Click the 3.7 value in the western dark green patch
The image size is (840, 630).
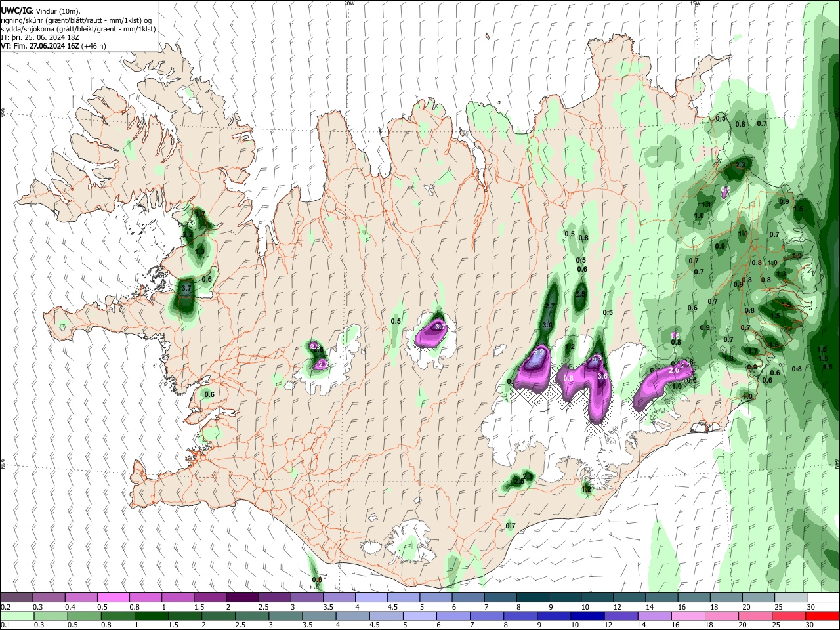tap(186, 288)
